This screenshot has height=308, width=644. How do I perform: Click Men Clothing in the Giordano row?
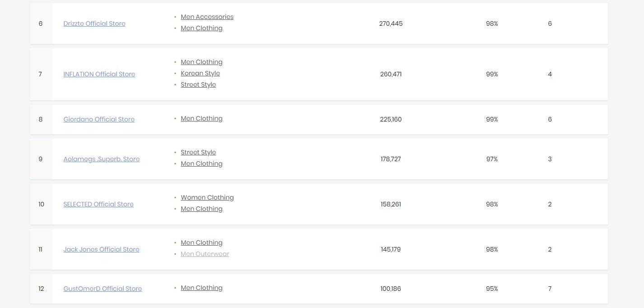[x=201, y=118]
